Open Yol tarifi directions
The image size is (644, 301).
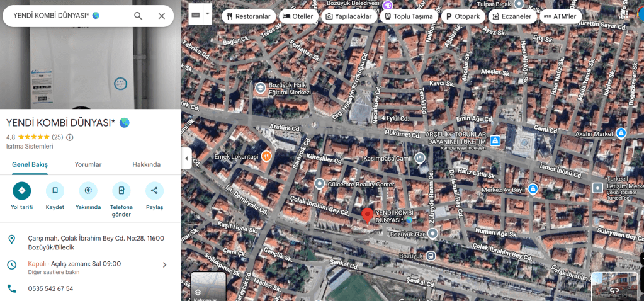coord(22,190)
